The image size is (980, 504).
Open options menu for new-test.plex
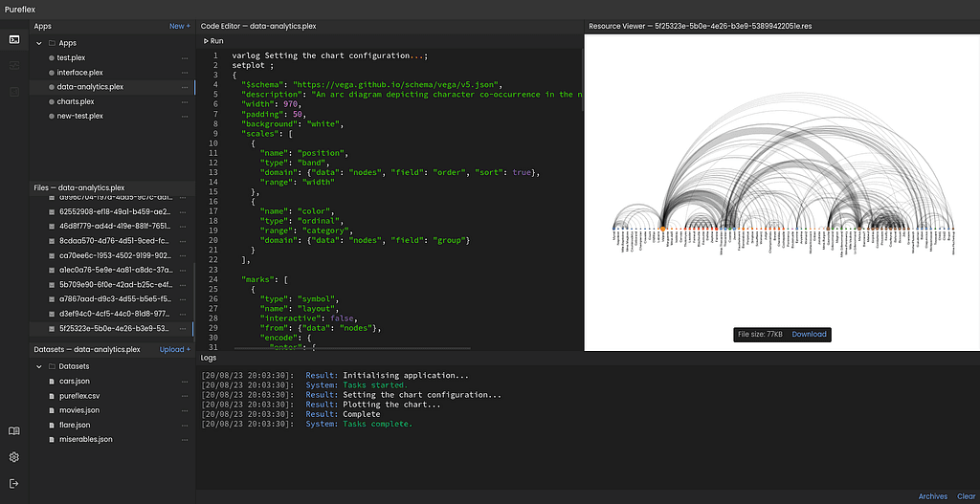pyautogui.click(x=185, y=116)
